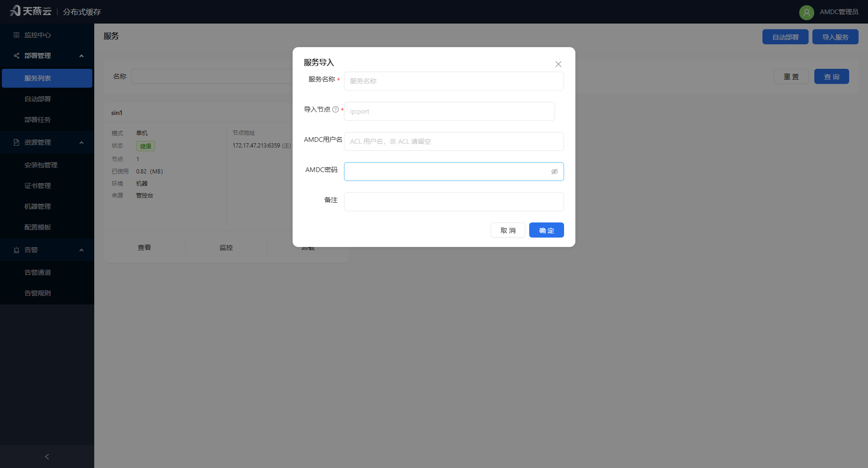The height and width of the screenshot is (468, 868).
Task: Click the ip:port node input field
Action: [450, 111]
